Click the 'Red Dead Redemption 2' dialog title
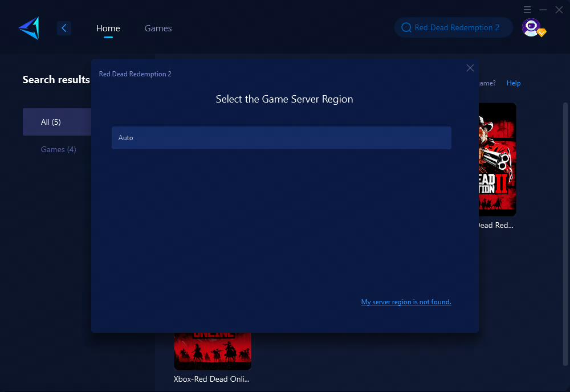The width and height of the screenshot is (570, 392). coord(135,73)
